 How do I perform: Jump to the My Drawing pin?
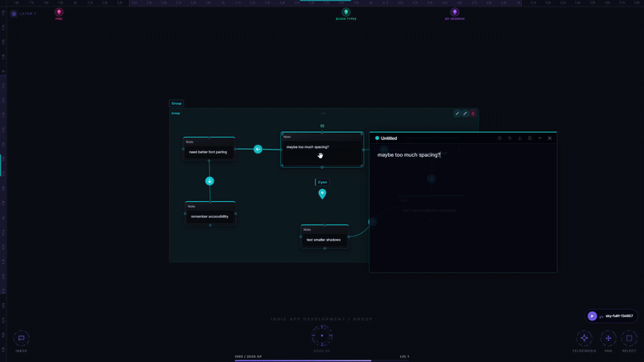(454, 12)
